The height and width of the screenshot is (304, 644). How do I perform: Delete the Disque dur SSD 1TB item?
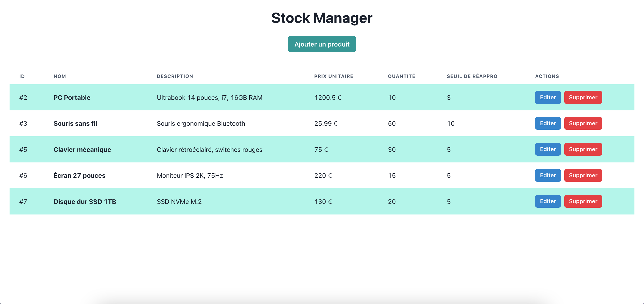click(583, 201)
